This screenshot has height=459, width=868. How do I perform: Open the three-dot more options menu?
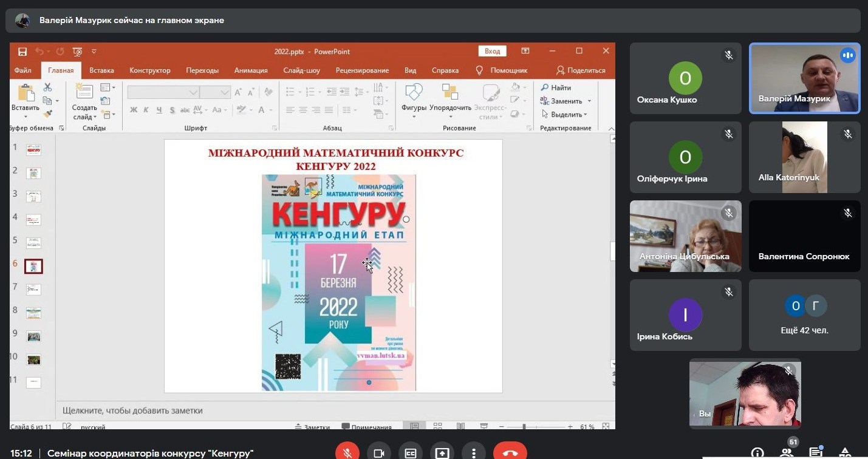coord(473,453)
